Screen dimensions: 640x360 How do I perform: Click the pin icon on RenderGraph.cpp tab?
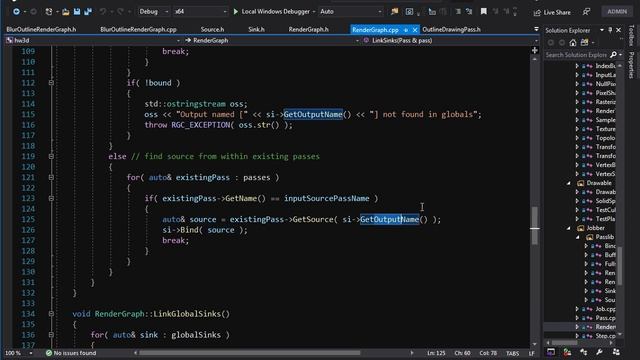[406, 30]
